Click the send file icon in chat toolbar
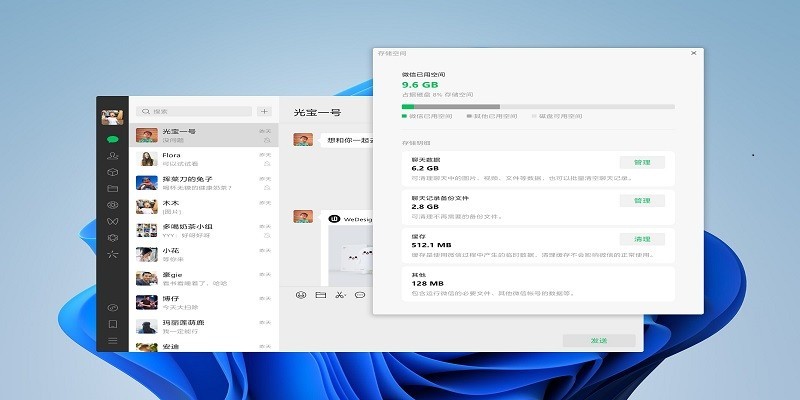Screen dimensions: 800x400 click(321, 295)
